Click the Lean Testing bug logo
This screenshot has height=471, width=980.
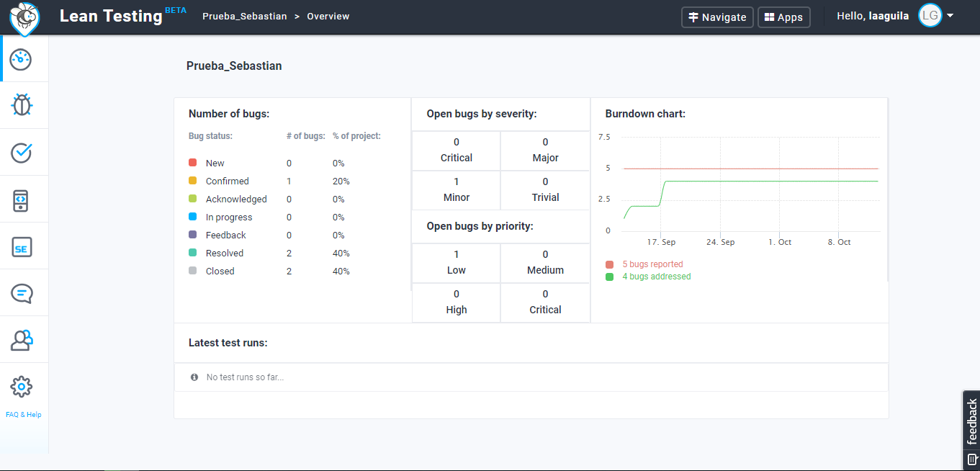click(24, 17)
